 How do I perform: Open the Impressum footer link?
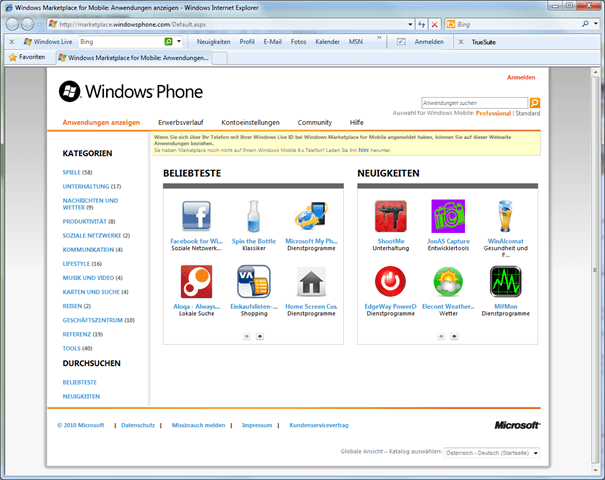point(257,425)
